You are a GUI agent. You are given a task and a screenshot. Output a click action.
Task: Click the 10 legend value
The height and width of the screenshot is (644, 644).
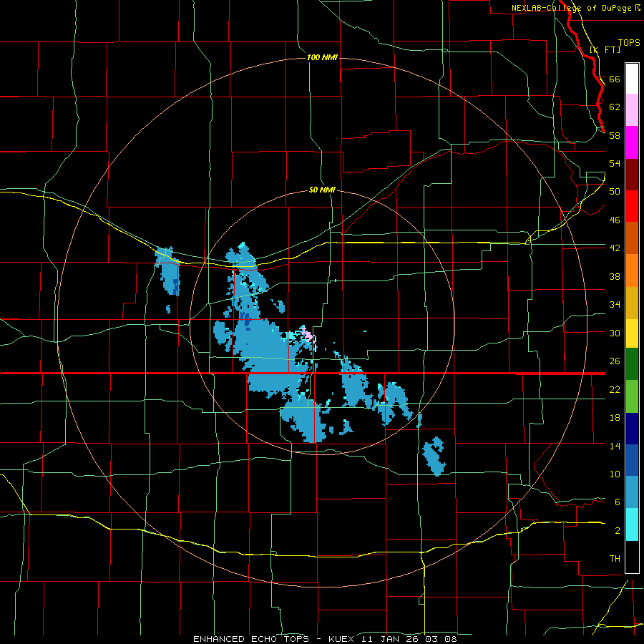coord(615,474)
